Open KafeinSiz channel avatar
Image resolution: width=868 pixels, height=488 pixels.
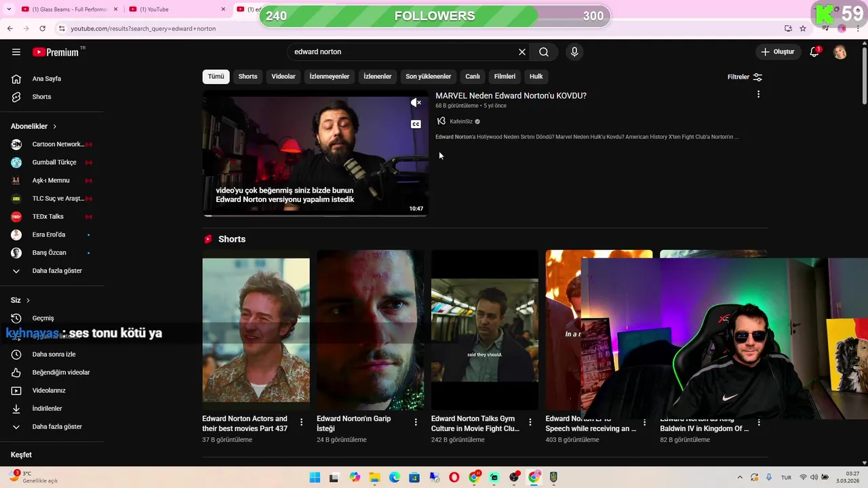(441, 121)
